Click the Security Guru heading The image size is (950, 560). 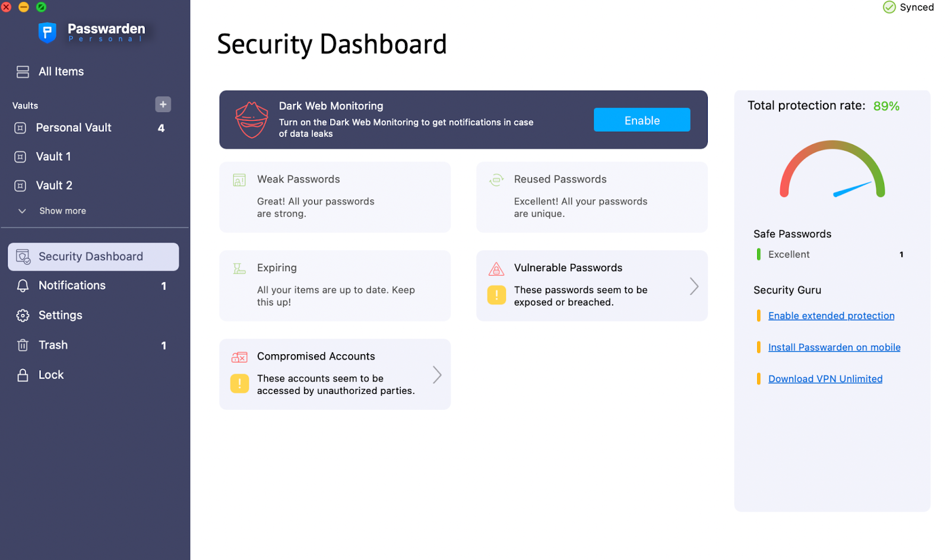[787, 291]
